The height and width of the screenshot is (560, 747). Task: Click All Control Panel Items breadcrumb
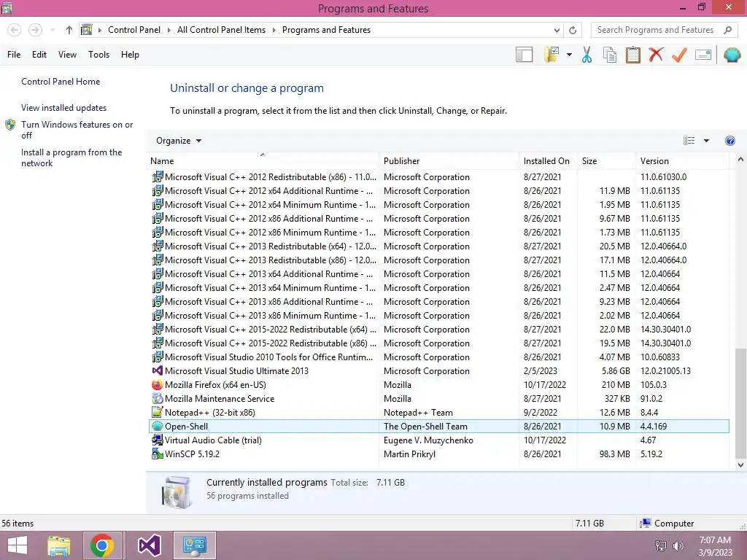point(221,30)
